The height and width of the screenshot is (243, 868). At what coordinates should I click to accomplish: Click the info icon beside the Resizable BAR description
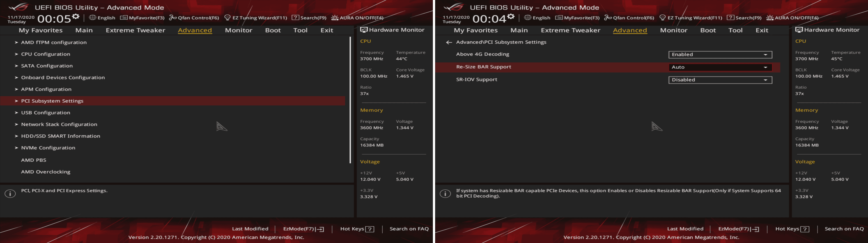click(445, 193)
